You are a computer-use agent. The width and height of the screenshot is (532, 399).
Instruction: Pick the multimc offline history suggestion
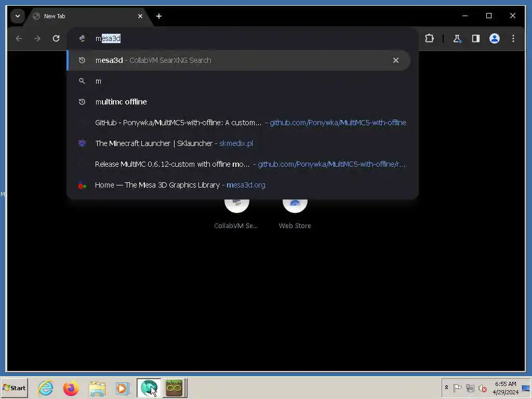(238, 102)
